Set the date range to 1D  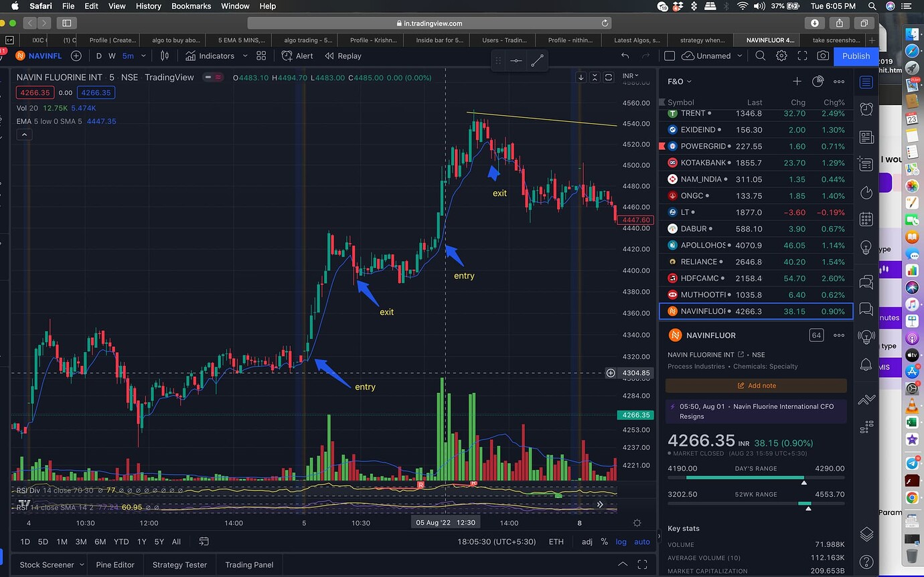25,542
